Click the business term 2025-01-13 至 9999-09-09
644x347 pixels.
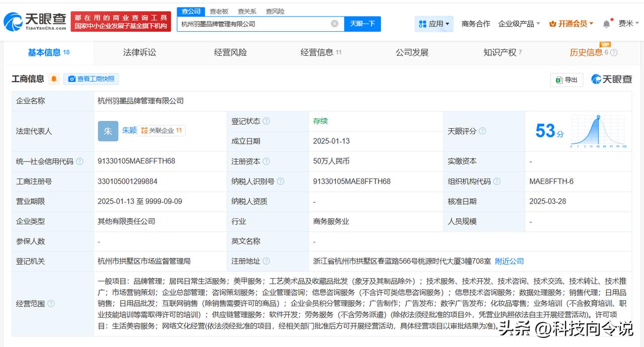140,201
